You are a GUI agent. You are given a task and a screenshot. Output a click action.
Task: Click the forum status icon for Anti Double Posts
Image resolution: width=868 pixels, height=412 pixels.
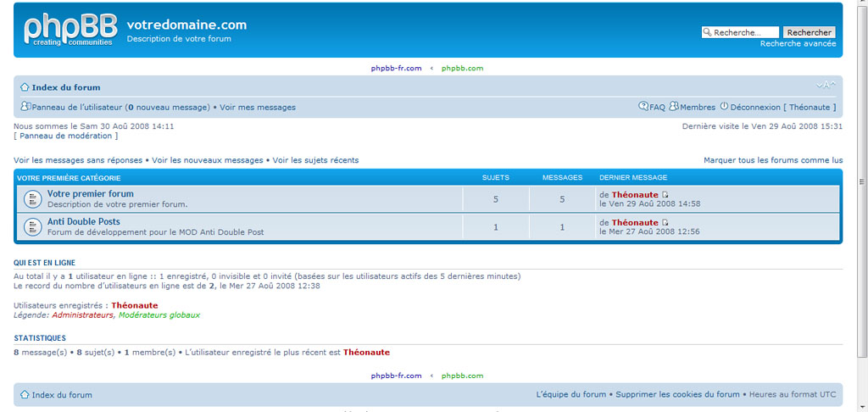32,226
